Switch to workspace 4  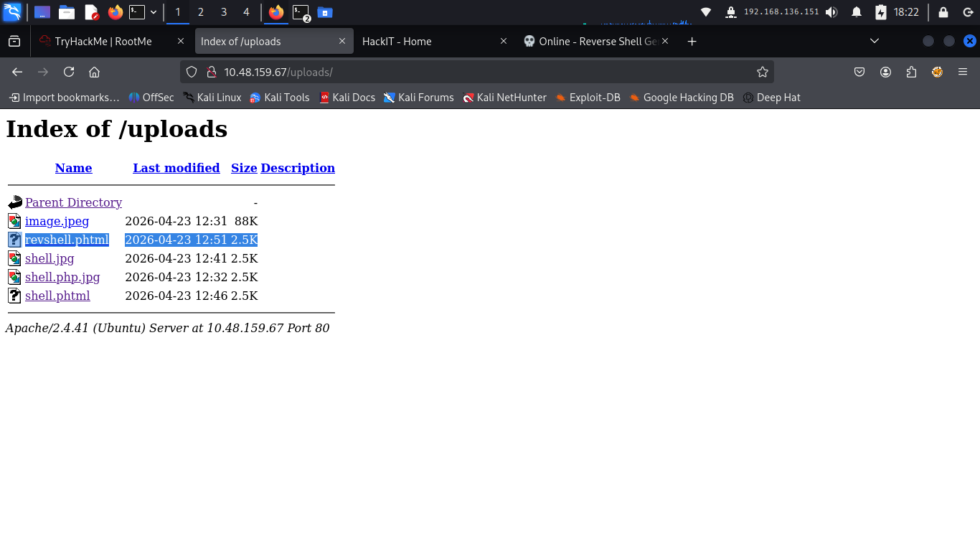tap(247, 12)
